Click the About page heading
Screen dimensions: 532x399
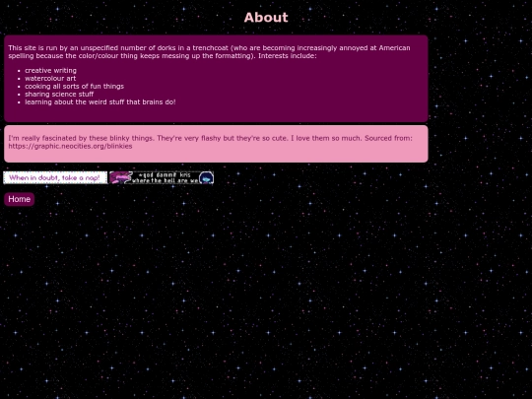266,18
